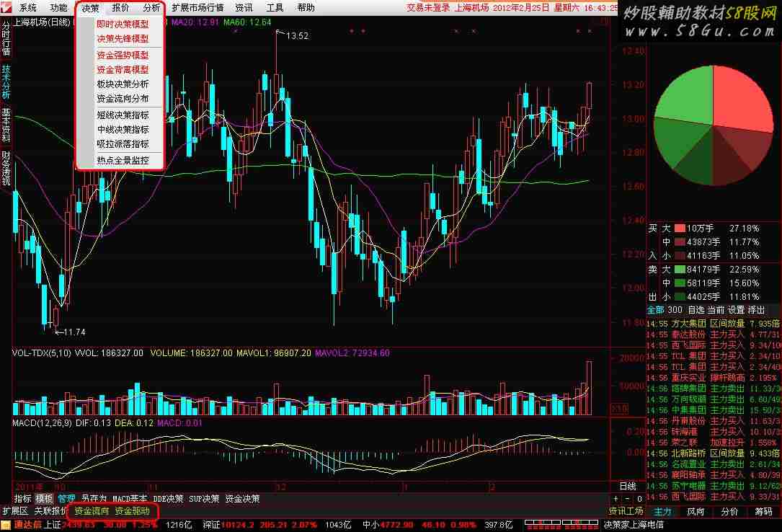Click the 决策 menu header
The width and height of the screenshot is (782, 532).
(x=90, y=8)
